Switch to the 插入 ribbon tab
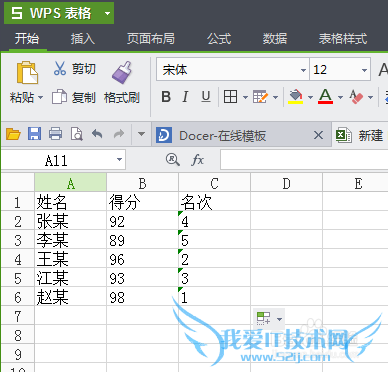The height and width of the screenshot is (372, 388). pyautogui.click(x=83, y=39)
